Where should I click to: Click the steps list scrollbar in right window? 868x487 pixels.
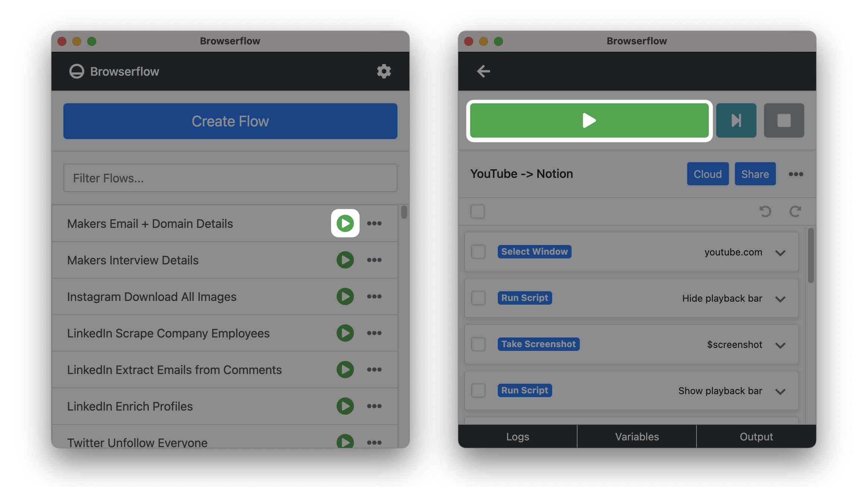(x=811, y=255)
